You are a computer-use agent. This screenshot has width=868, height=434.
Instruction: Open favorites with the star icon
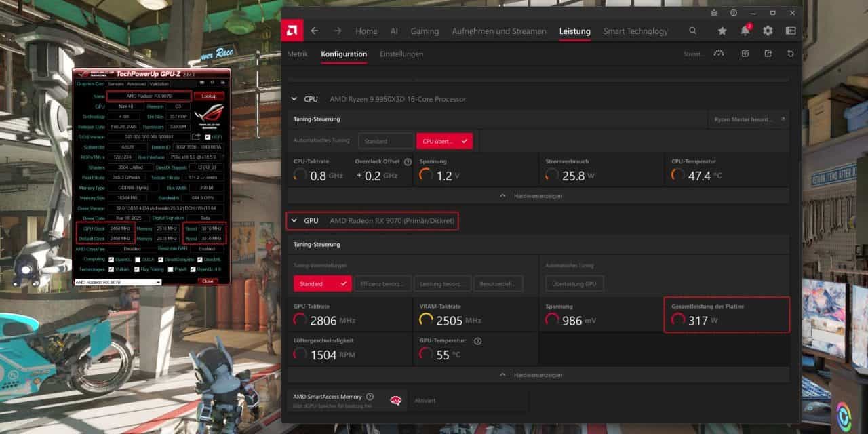tap(722, 31)
